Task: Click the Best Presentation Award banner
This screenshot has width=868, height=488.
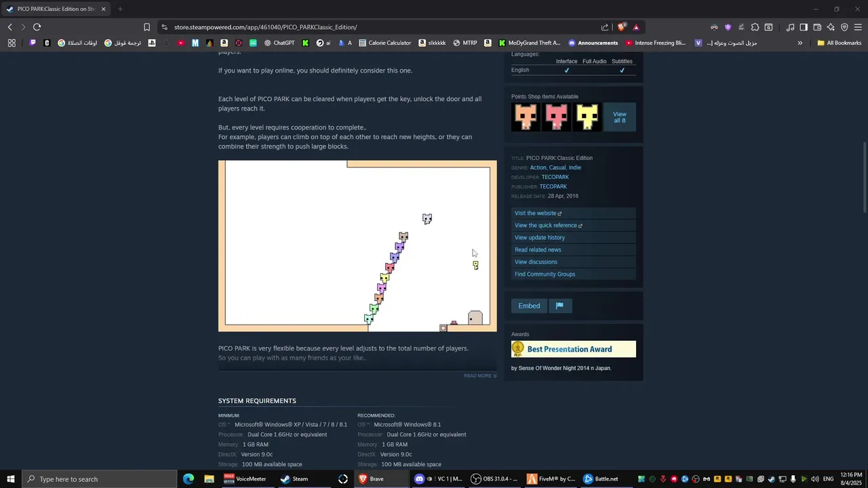Action: pyautogui.click(x=574, y=349)
